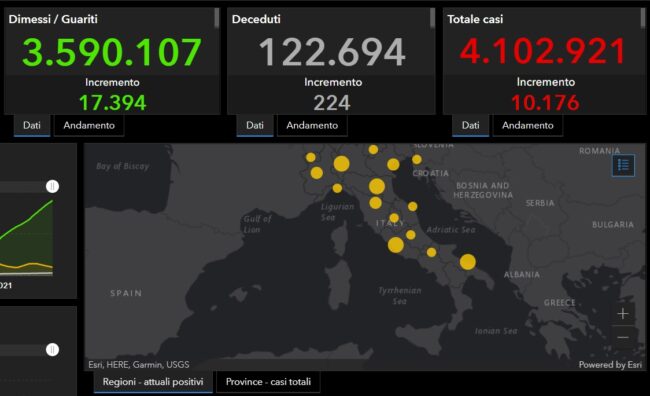
Task: Click the SPAIN map label
Action: point(126,293)
